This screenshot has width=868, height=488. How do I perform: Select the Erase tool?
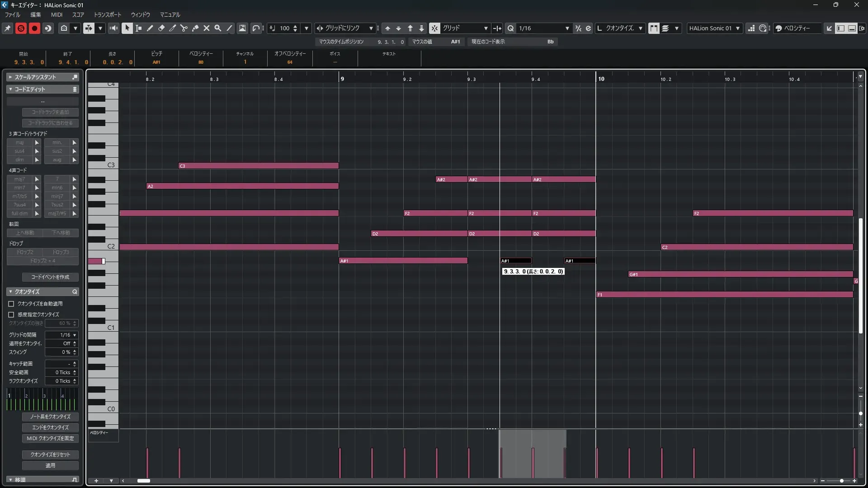(x=161, y=28)
